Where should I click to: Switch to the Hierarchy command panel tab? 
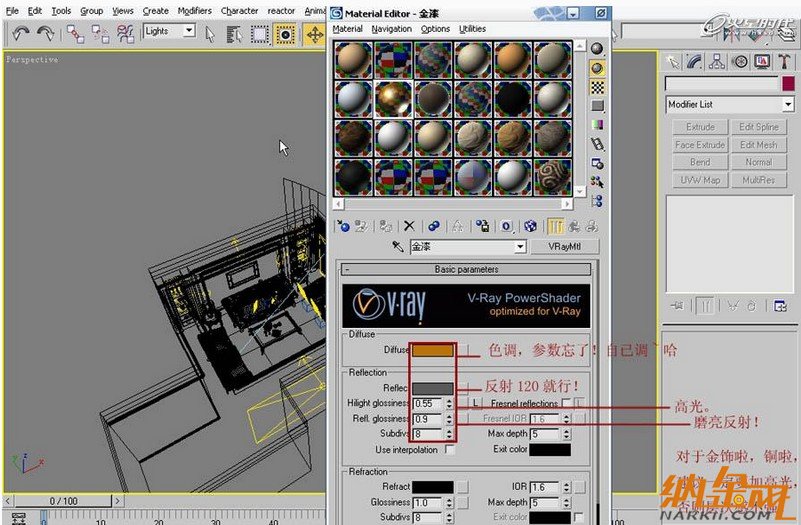pos(717,62)
